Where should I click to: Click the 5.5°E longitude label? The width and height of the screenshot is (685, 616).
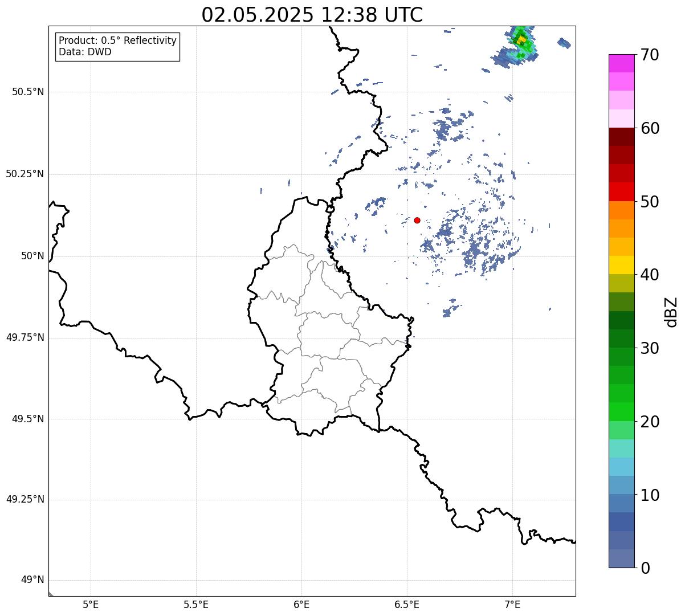(196, 605)
